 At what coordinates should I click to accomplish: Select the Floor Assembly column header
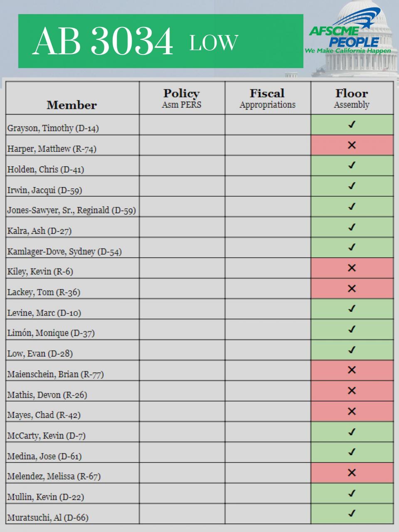(x=352, y=98)
